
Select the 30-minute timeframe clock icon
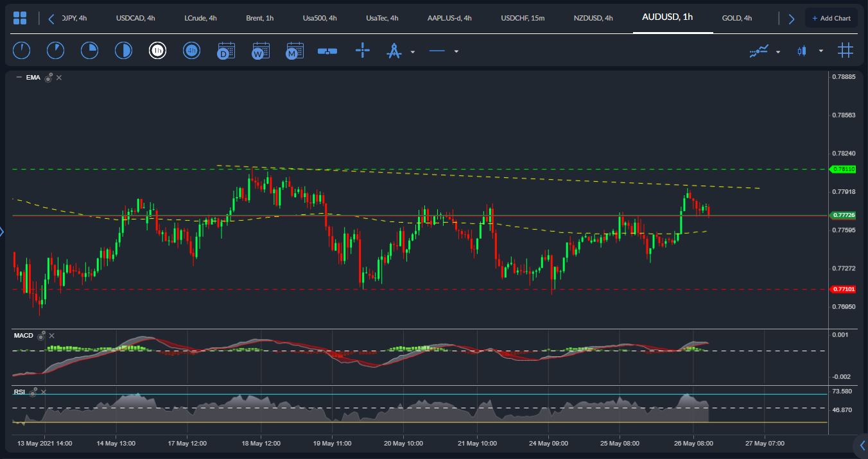pyautogui.click(x=123, y=51)
